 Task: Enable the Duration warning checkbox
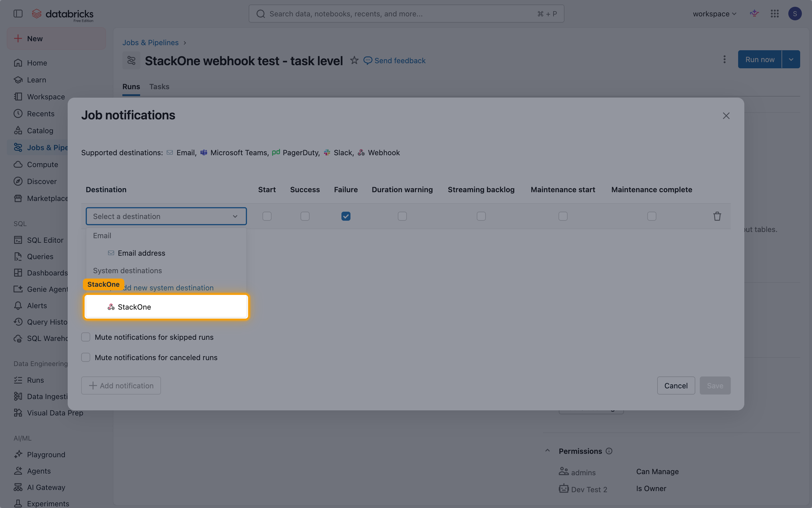tap(402, 216)
